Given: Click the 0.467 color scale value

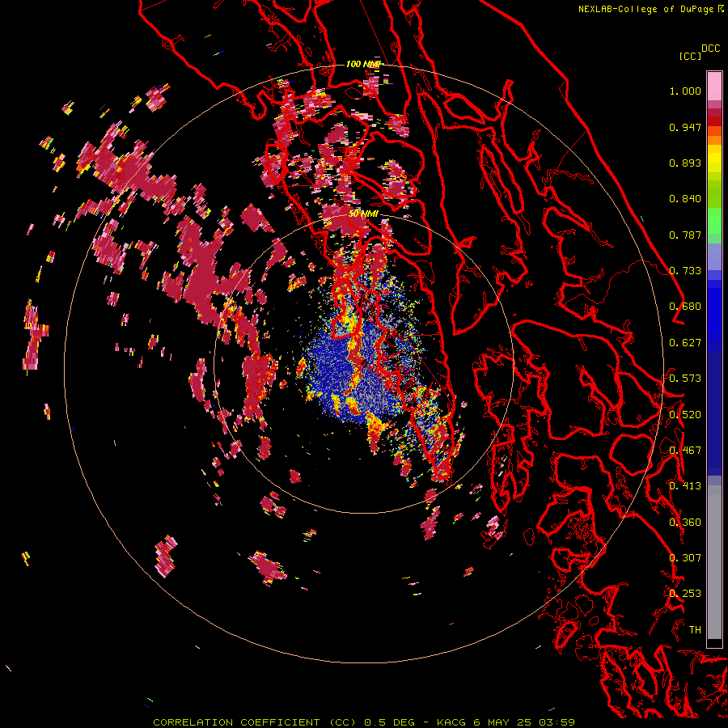Looking at the screenshot, I should point(685,451).
